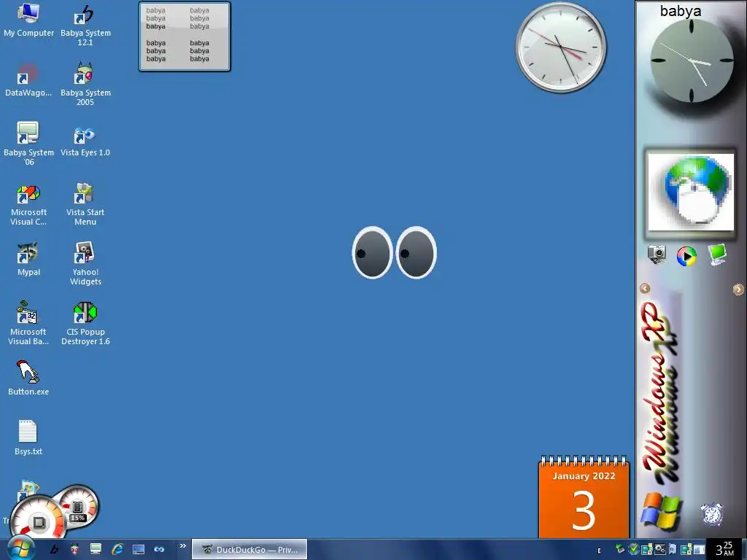The width and height of the screenshot is (747, 560).
Task: Click the babya text list widget
Action: 185,36
